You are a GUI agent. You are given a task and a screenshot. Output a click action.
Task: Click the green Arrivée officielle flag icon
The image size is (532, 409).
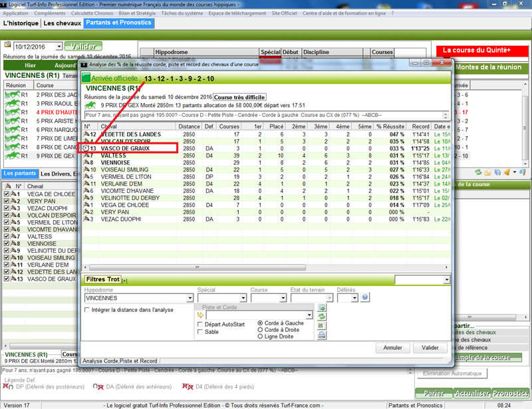[x=86, y=78]
